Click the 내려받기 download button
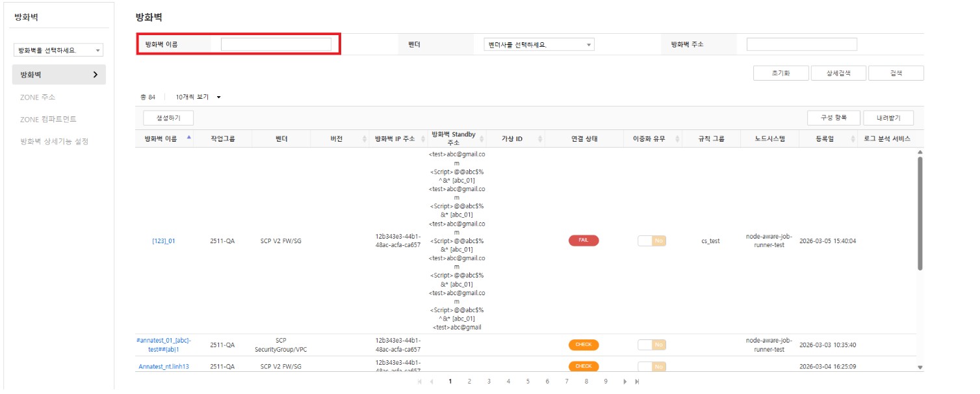The width and height of the screenshot is (980, 394). point(888,118)
